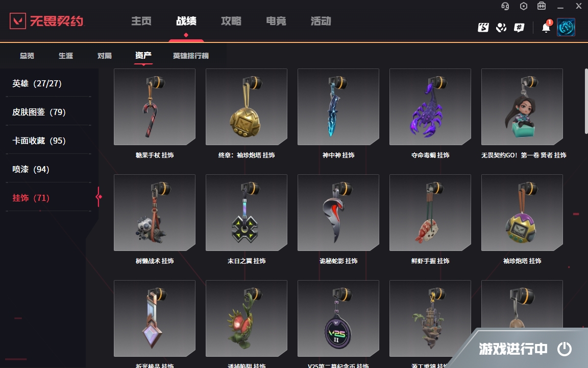The image size is (588, 368).
Task: Go to the 活动 tab
Action: [321, 21]
